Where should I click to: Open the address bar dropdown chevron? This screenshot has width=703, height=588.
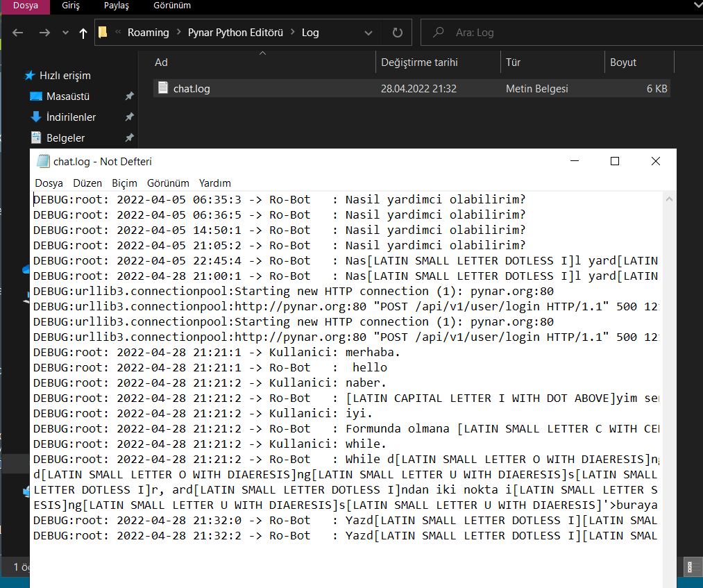click(x=367, y=32)
